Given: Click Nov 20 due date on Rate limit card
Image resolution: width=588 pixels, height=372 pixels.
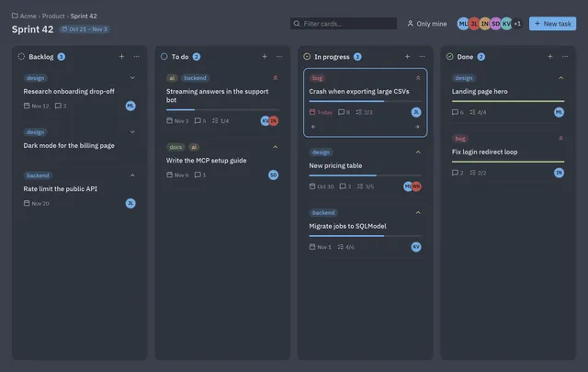Looking at the screenshot, I should (x=37, y=203).
